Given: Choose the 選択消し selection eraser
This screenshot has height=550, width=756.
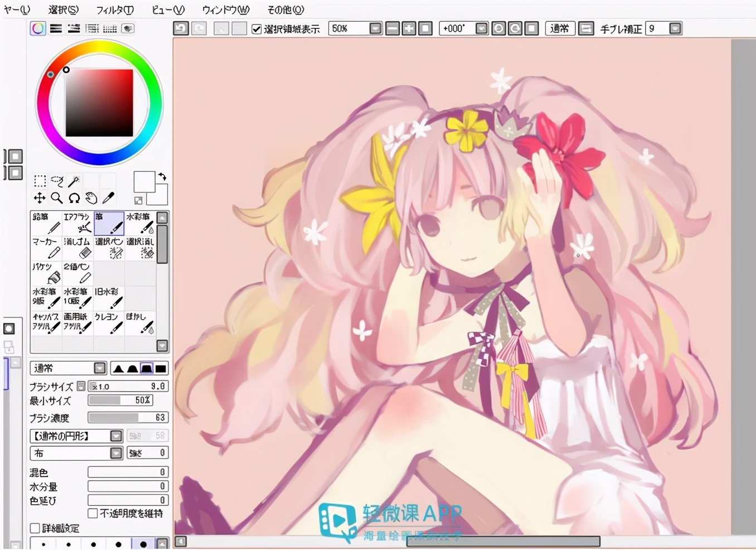Looking at the screenshot, I should 140,248.
